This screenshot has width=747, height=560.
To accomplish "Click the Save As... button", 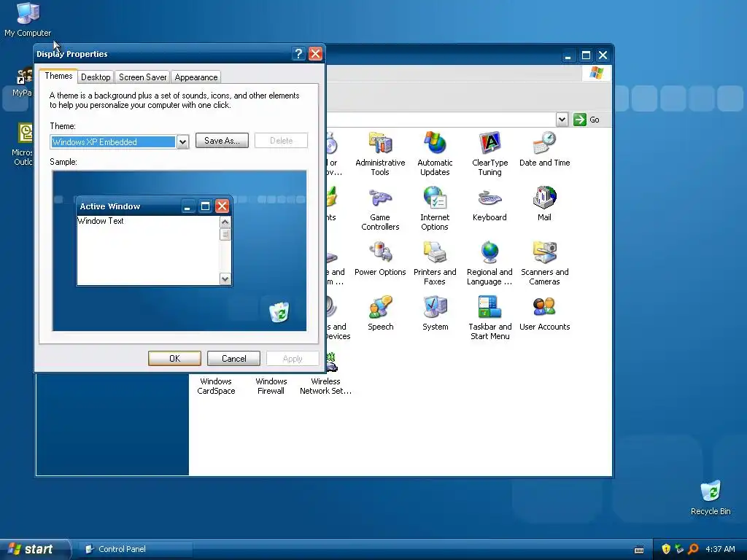I will tap(222, 141).
